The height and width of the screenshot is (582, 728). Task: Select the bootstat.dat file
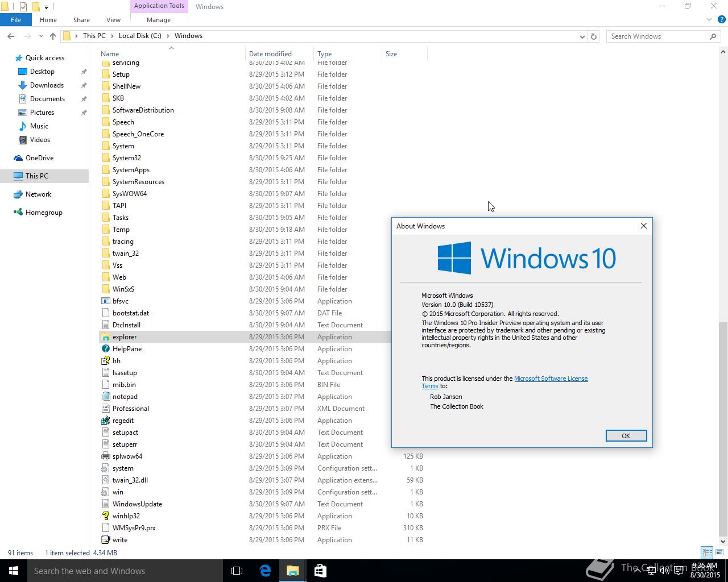point(131,313)
